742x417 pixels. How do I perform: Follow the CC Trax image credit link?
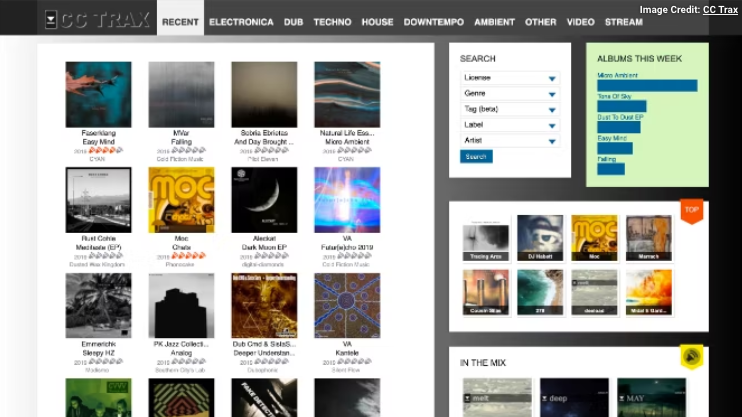click(x=720, y=10)
